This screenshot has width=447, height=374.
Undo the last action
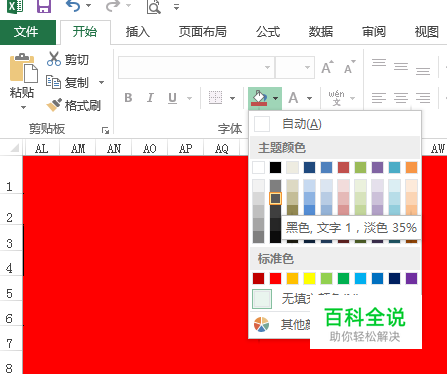(x=73, y=6)
